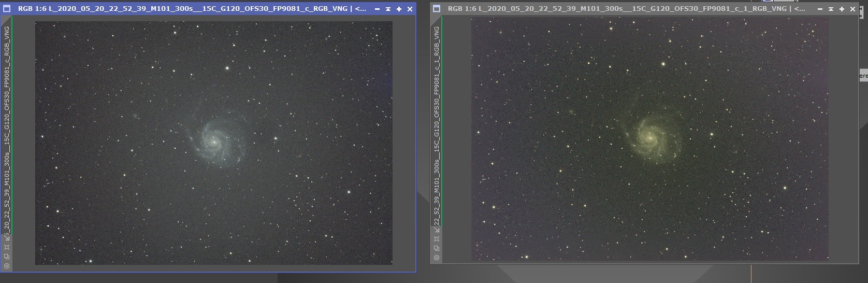
Task: Click the window menu icon of left image window
Action: pos(7,9)
